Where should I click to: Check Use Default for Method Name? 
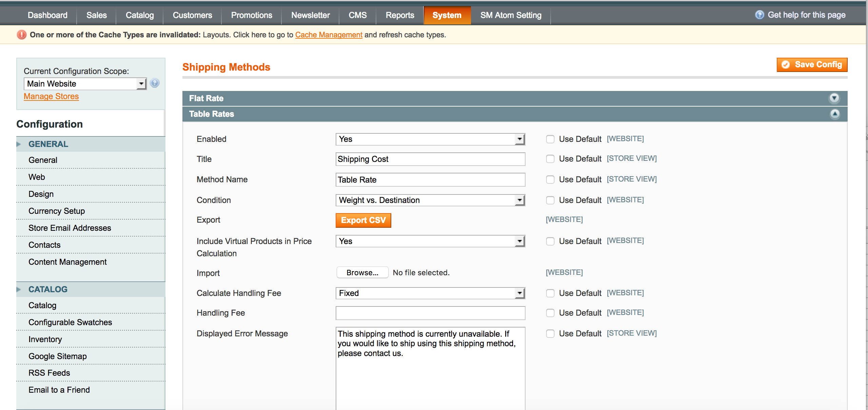(x=550, y=180)
